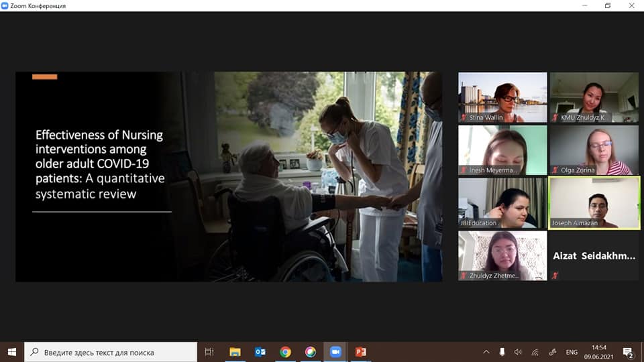Screen dimensions: 644x362
Task: Open File Explorer from the taskbar
Action: click(235, 352)
